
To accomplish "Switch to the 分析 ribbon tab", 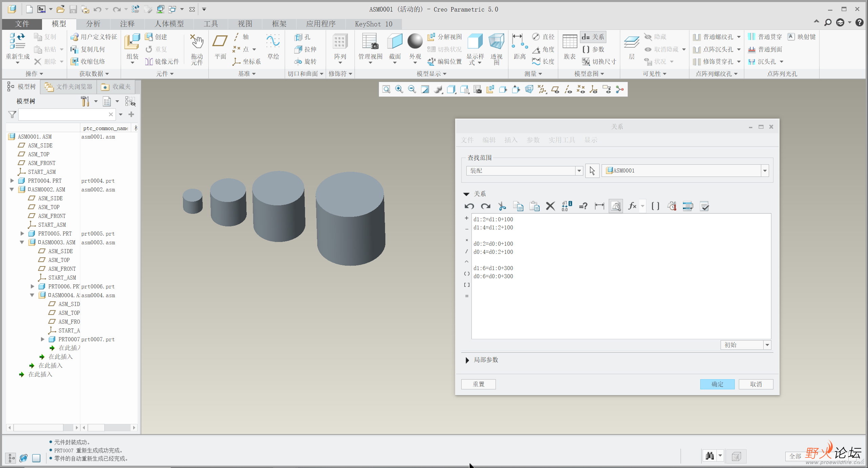I will 93,24.
